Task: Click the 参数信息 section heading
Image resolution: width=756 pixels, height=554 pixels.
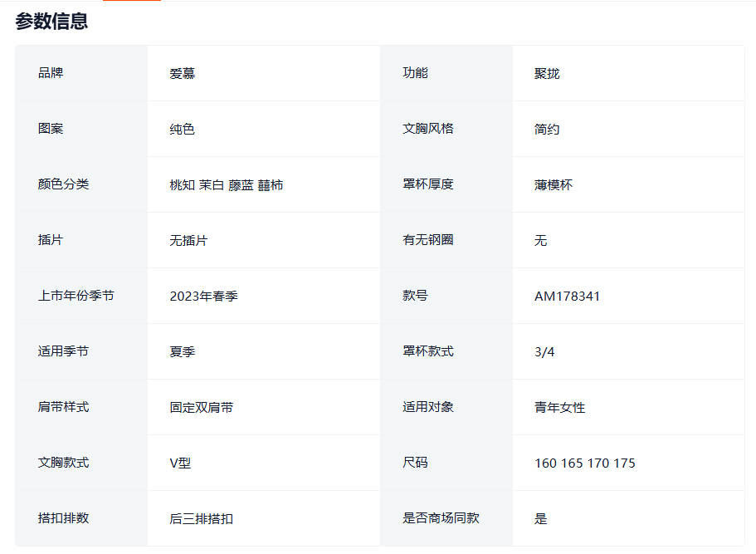Action: (x=51, y=22)
